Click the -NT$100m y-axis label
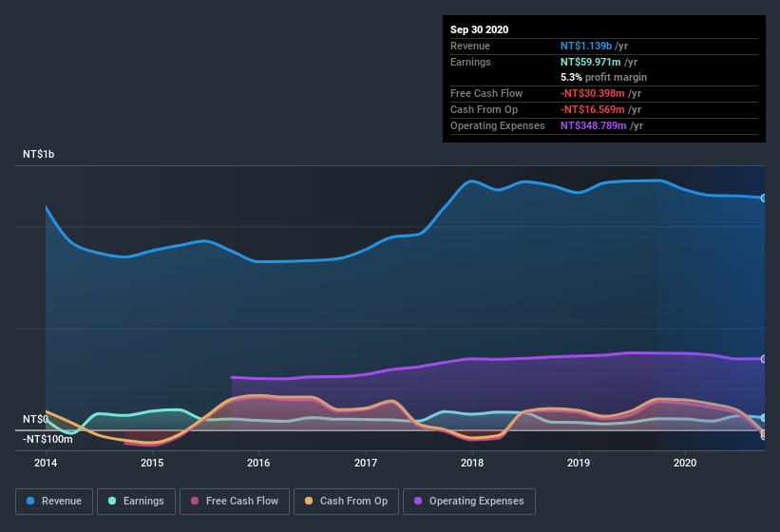The height and width of the screenshot is (532, 780). [48, 439]
